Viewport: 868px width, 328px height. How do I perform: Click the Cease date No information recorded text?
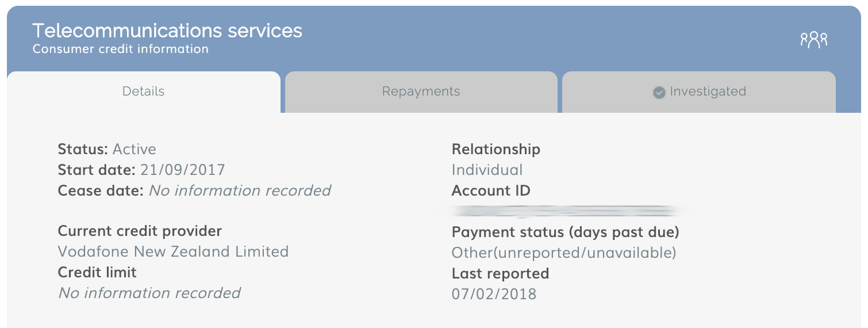[240, 190]
